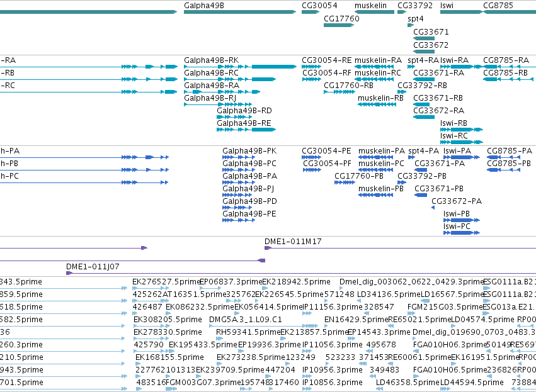Screen dimensions: 536x392
Task: Select the CG33792 gene label
Action: (415, 6)
